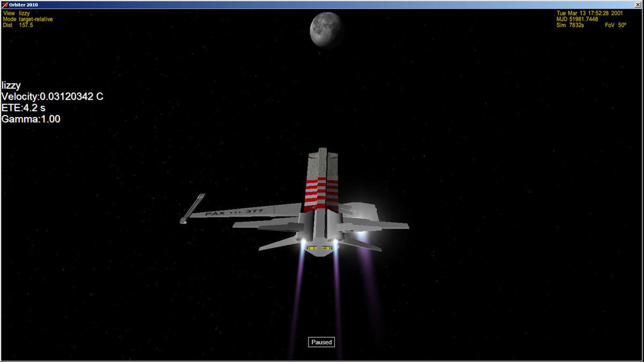Click the white "lizzy" vessel label
Screen dimensions: 644x362
(x=11, y=85)
